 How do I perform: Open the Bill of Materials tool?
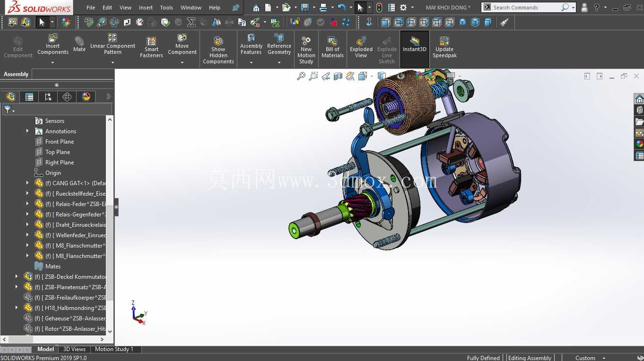[332, 47]
